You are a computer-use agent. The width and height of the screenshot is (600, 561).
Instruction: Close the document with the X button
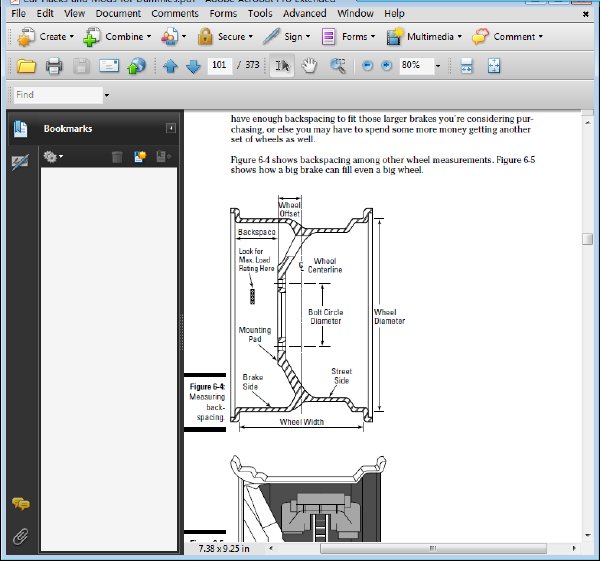pyautogui.click(x=585, y=14)
